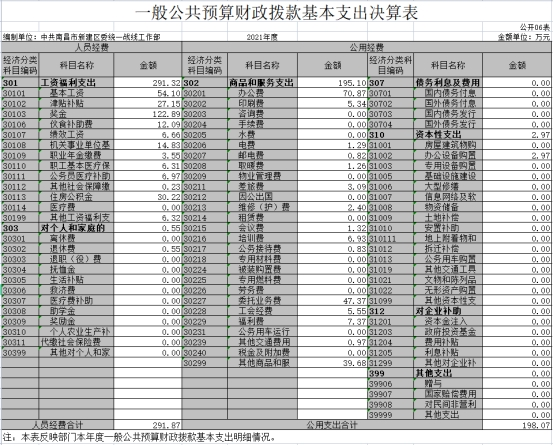The width and height of the screenshot is (554, 446).
Task: Select the 公用支出合计 total label
Action: pyautogui.click(x=332, y=425)
